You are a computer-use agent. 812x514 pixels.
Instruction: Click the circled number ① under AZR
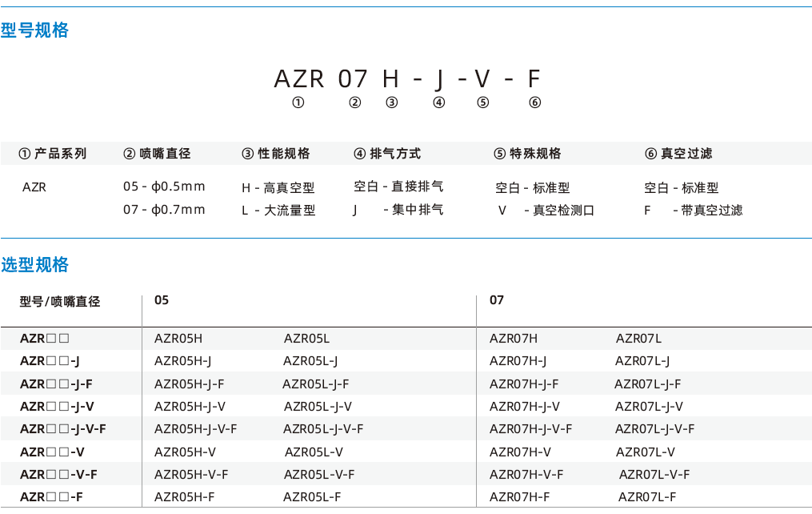[298, 102]
